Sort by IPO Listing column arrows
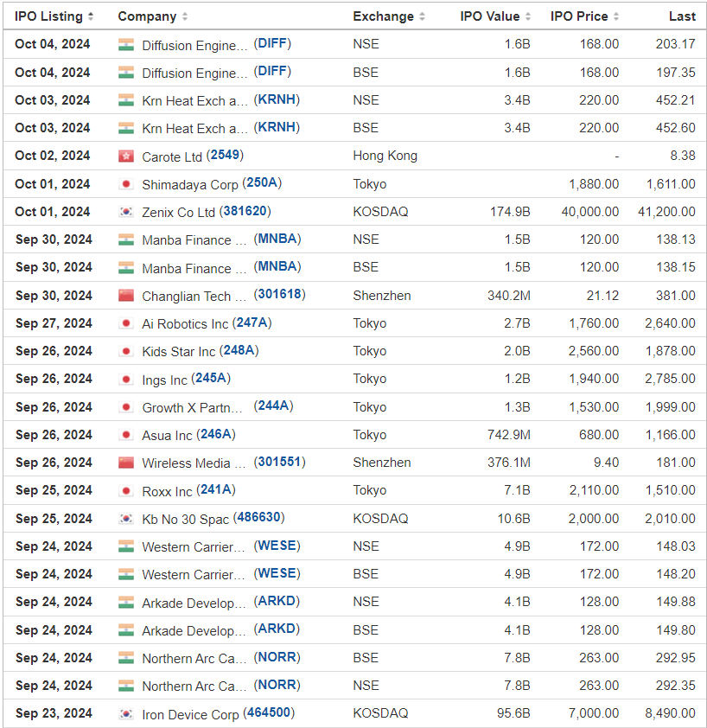 tap(91, 16)
